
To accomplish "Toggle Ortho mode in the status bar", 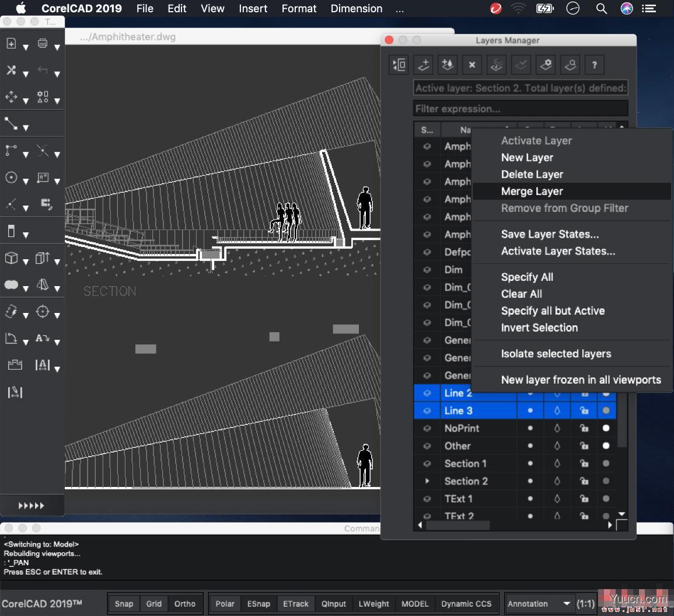I will (185, 604).
